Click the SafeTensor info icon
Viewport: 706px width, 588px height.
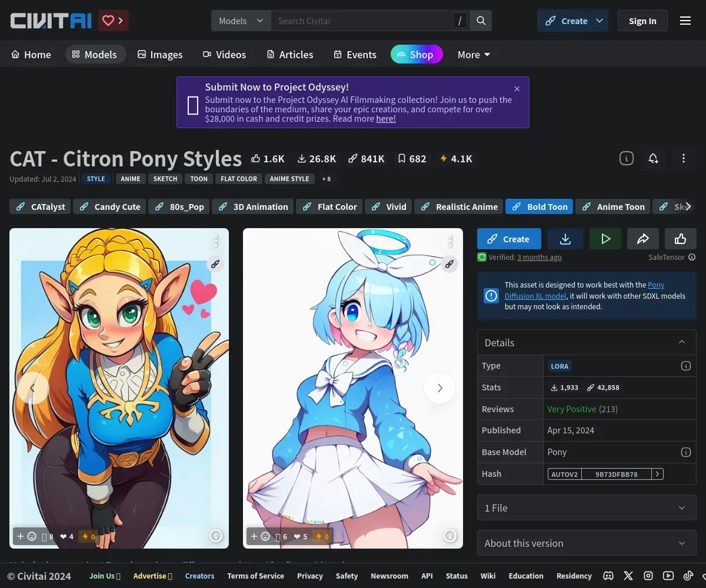click(692, 257)
